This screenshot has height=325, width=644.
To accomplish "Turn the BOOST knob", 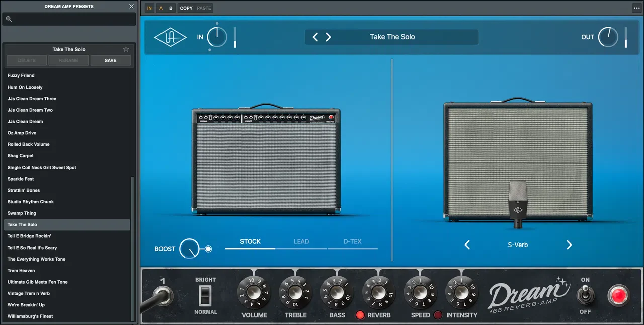I will point(189,249).
